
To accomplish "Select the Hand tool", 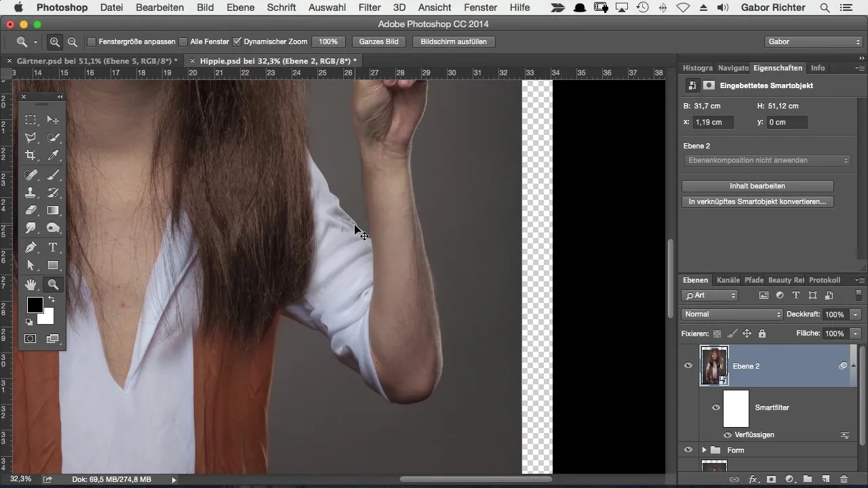I will coord(31,285).
